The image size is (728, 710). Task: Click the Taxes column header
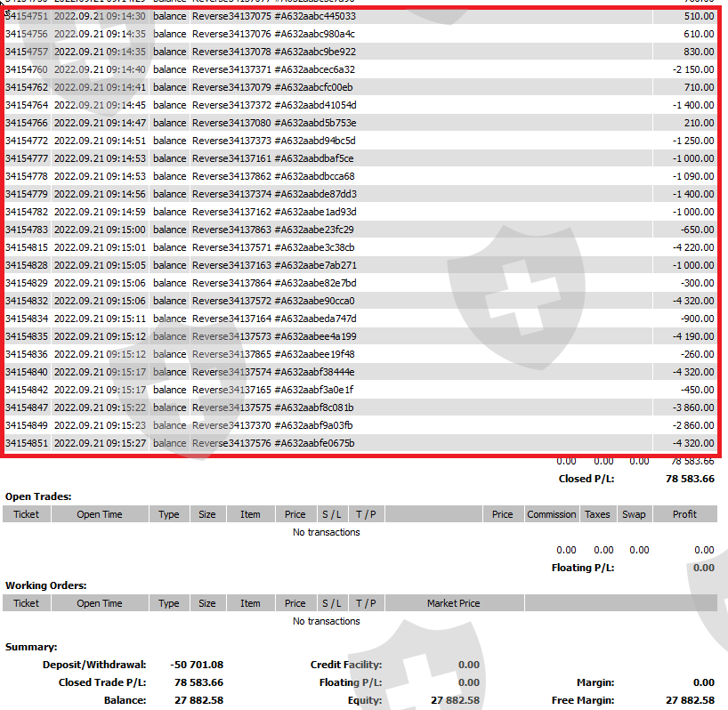point(597,514)
